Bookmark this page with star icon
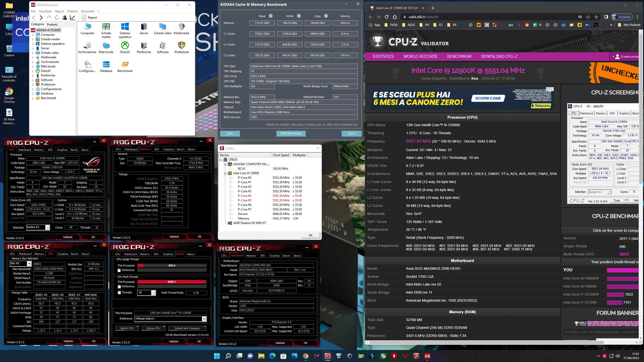This screenshot has height=362, width=644. coord(596,17)
